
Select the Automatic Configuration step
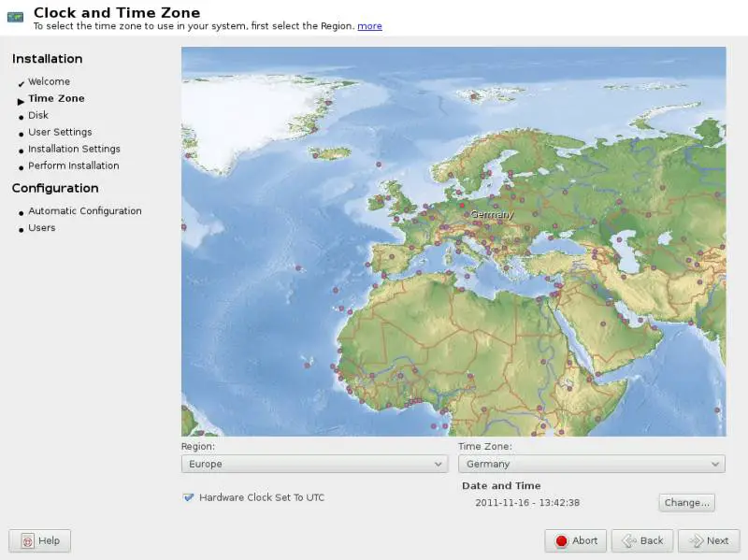[x=85, y=211]
